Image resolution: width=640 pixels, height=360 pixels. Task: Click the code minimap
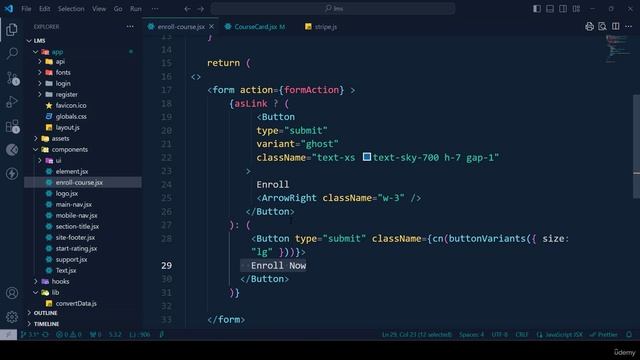click(x=617, y=49)
